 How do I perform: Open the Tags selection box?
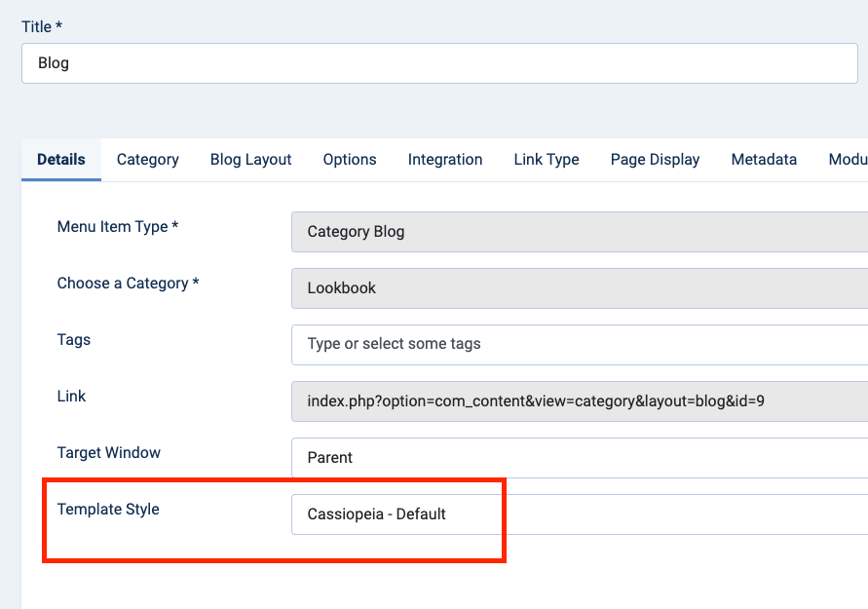(x=579, y=344)
